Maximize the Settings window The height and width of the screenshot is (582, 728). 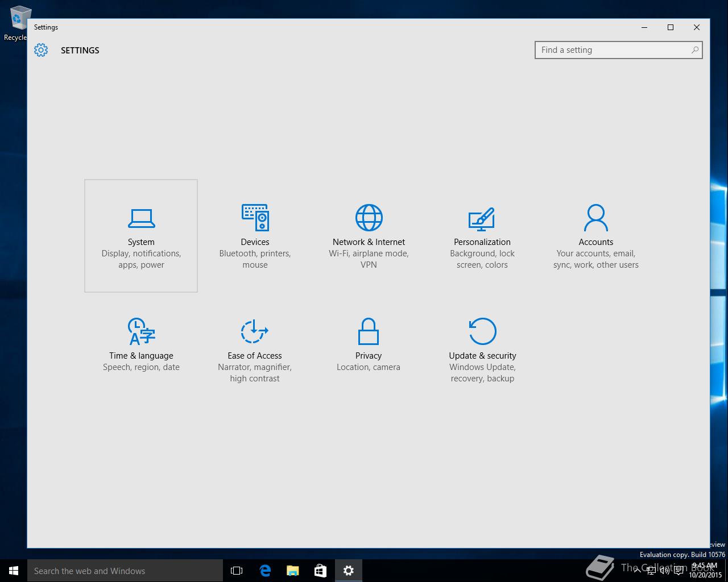[x=671, y=27]
